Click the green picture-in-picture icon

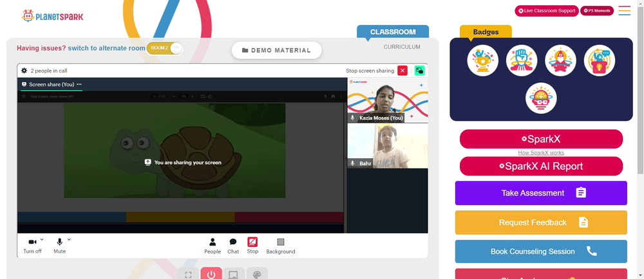419,71
